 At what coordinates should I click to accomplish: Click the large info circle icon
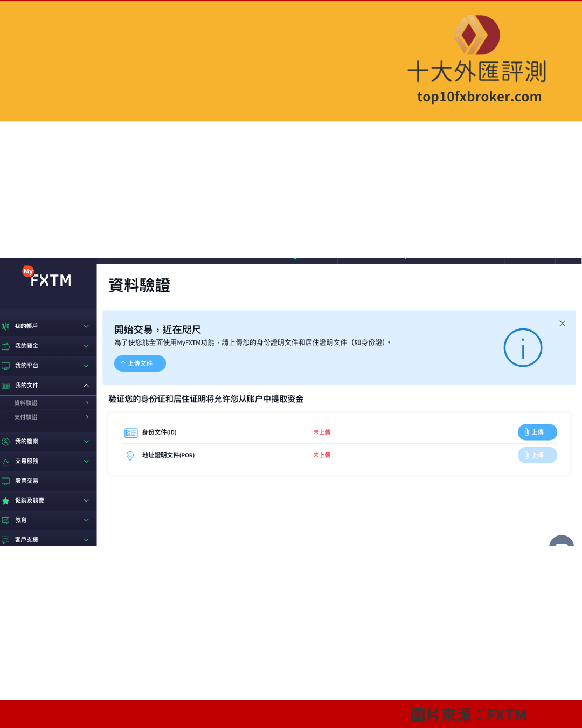523,347
